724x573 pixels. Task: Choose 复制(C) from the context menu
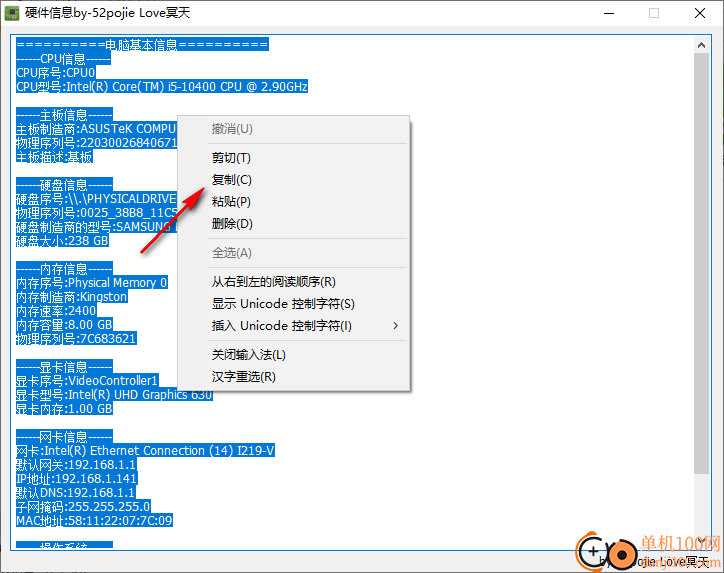tap(293, 180)
